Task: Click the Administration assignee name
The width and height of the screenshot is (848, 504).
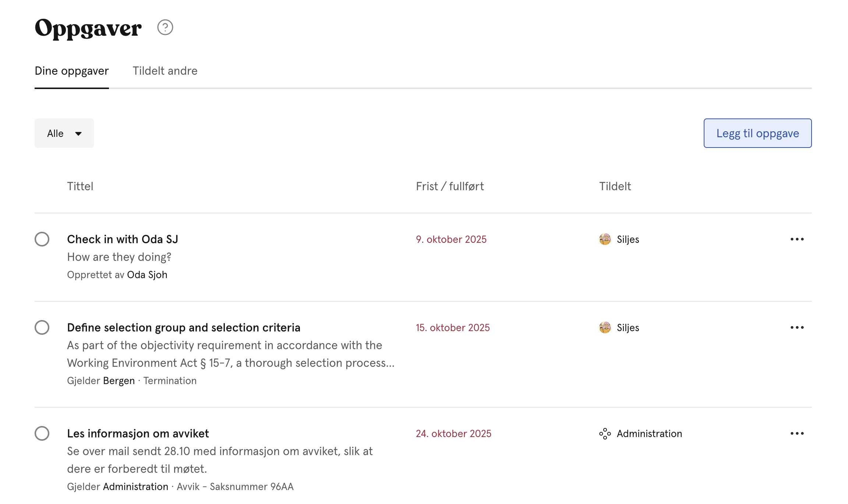Action: pos(649,433)
